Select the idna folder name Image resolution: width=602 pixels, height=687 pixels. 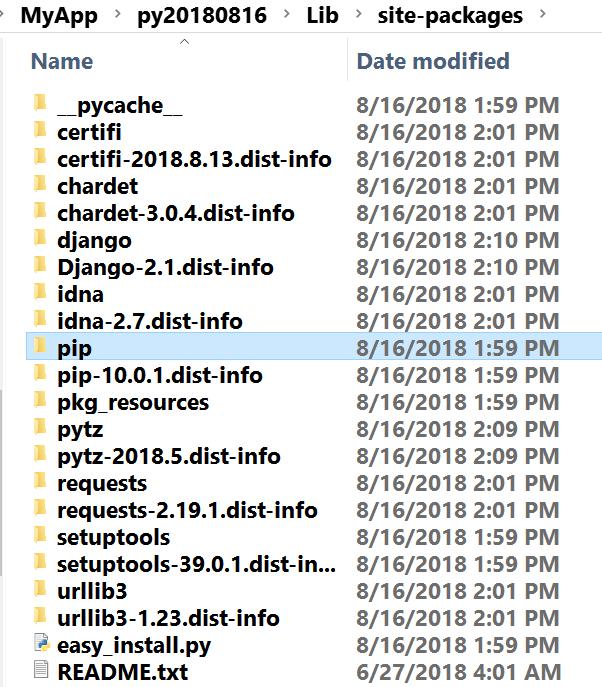81,294
